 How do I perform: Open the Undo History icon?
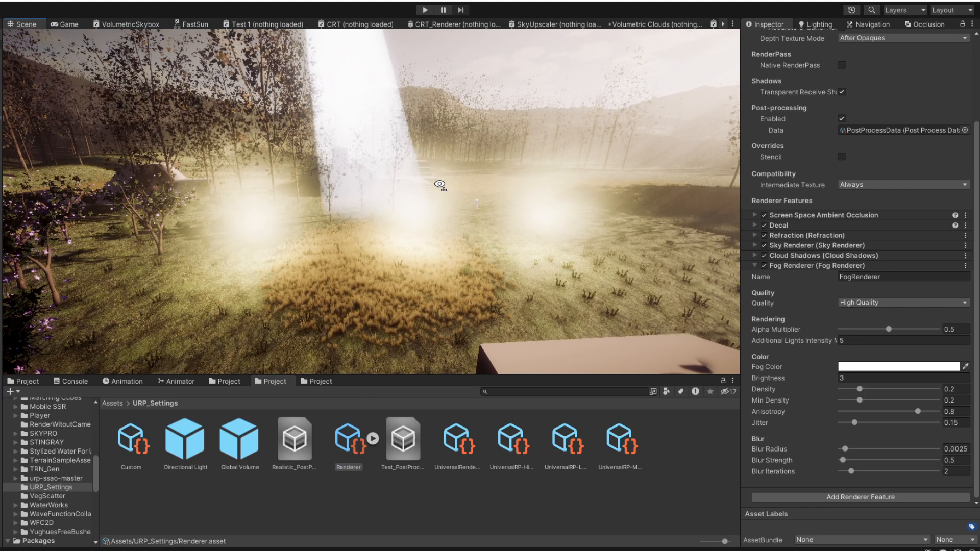[x=851, y=10]
